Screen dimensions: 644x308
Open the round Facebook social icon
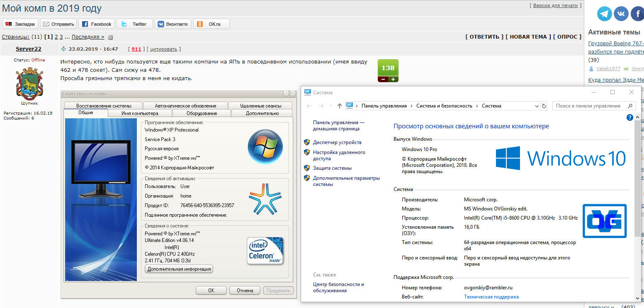click(x=637, y=14)
